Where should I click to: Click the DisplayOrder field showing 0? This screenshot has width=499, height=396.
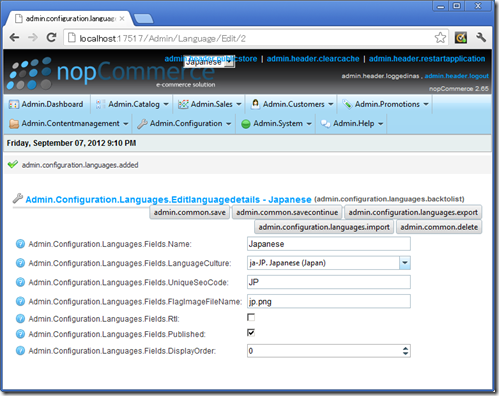coord(329,351)
